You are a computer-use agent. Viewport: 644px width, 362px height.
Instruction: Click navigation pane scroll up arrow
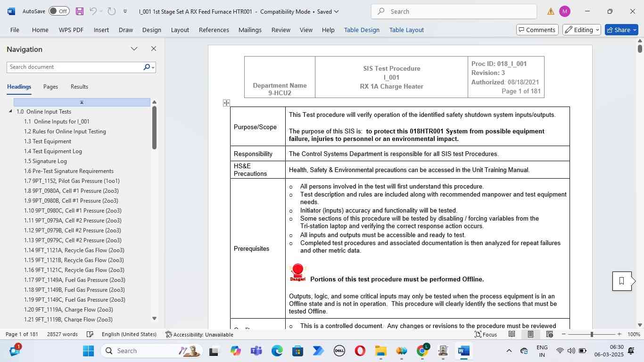[x=154, y=102]
